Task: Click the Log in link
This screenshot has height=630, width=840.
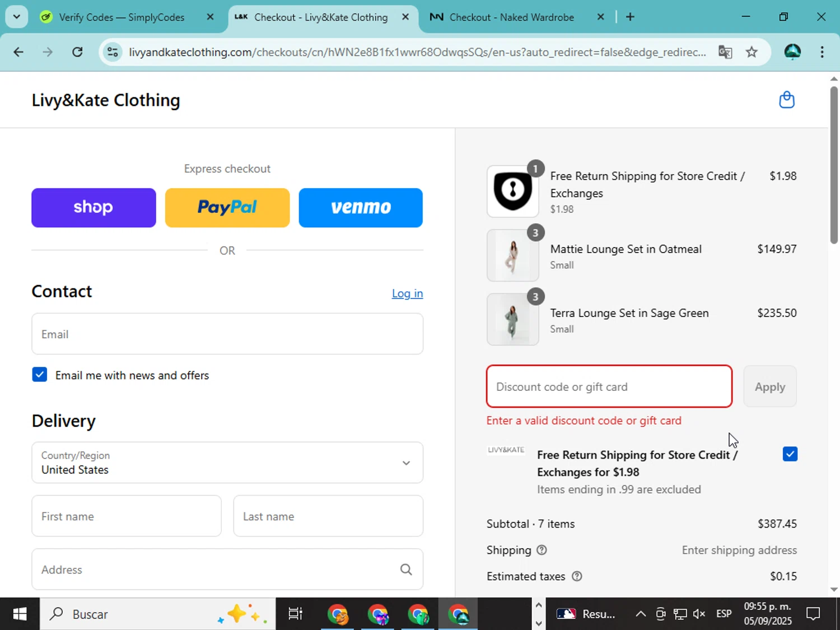Action: pos(407,293)
